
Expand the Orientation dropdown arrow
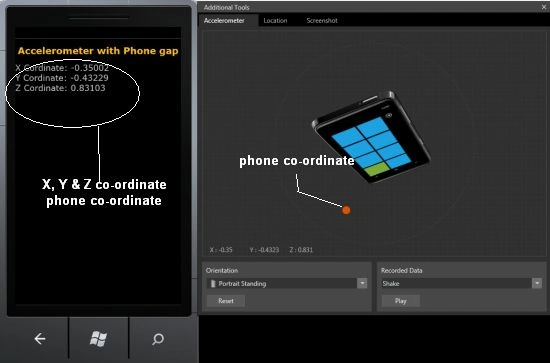[362, 283]
